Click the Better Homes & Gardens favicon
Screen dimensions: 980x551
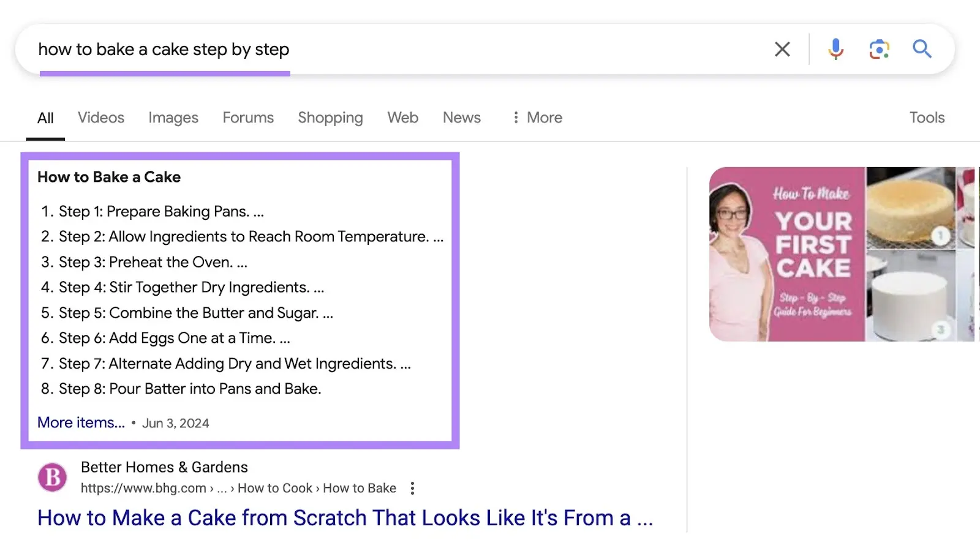[x=52, y=477]
